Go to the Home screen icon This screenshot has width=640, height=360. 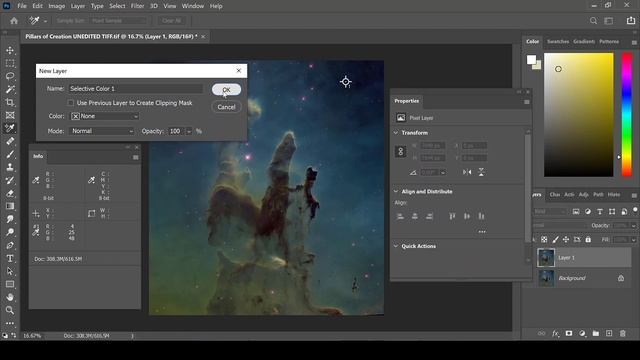click(x=14, y=21)
